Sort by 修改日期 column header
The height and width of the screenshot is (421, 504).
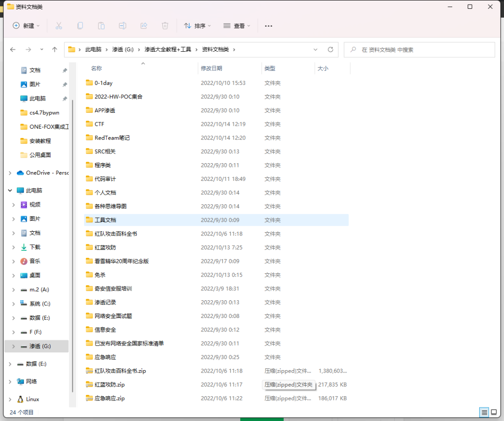[x=211, y=69]
